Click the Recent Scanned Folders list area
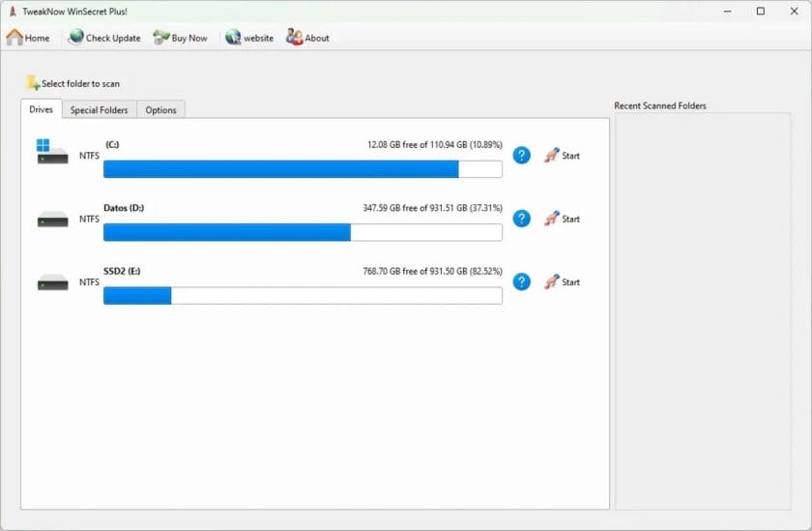The image size is (812, 531). [x=703, y=310]
